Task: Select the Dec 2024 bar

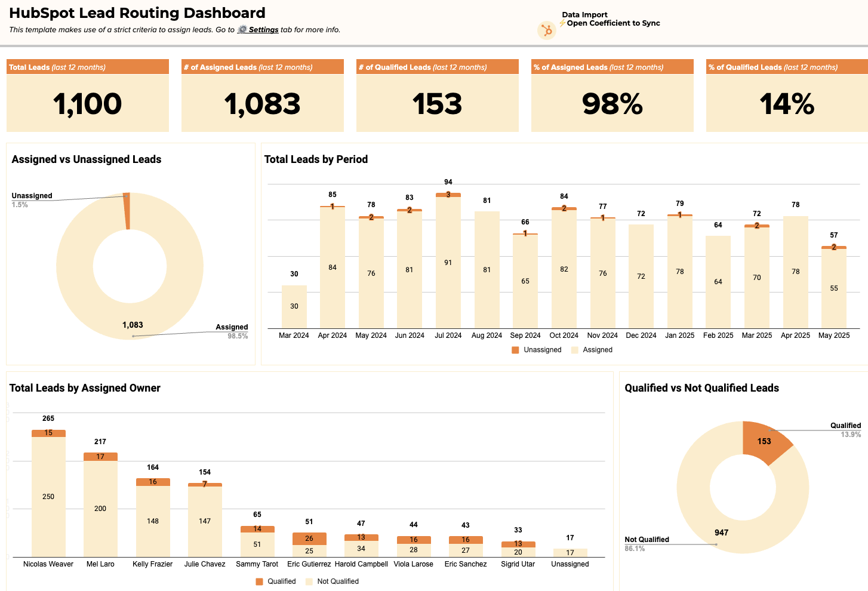Action: [x=641, y=276]
